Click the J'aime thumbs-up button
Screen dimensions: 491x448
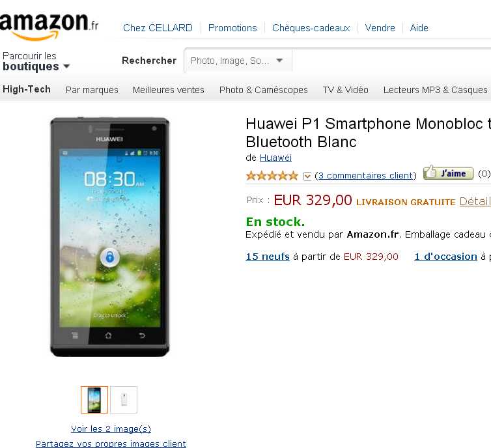pos(448,173)
